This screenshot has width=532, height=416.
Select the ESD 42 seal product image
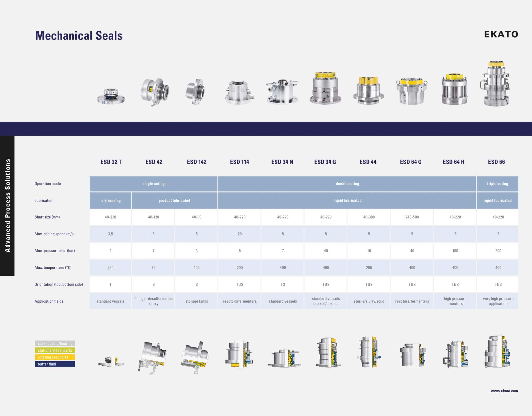(x=155, y=92)
